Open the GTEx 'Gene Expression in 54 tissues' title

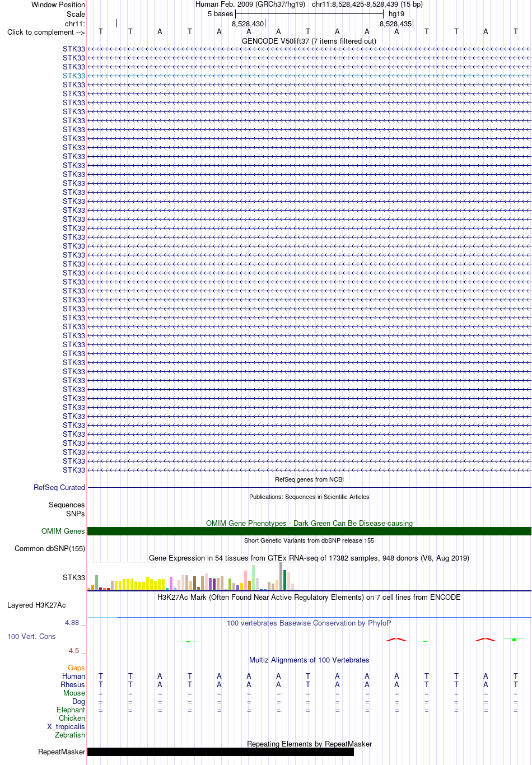(x=309, y=558)
